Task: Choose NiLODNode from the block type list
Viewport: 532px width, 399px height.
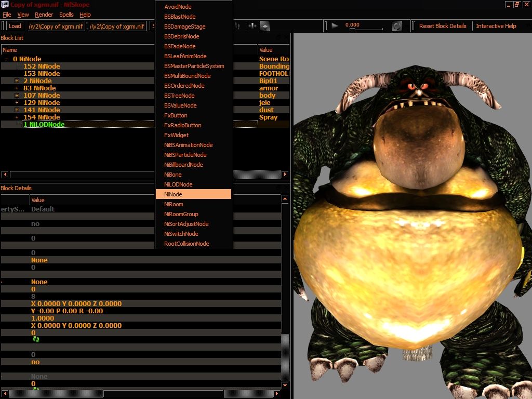Action: [193, 184]
